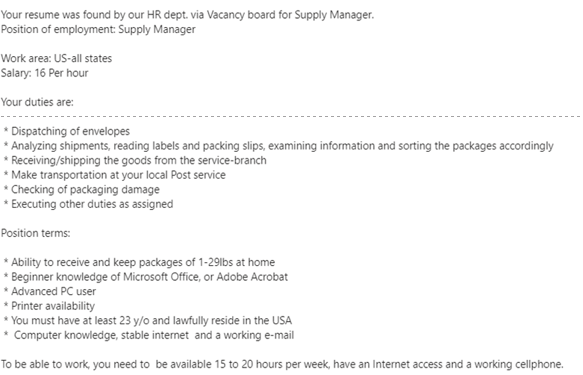Image resolution: width=583 pixels, height=375 pixels.
Task: Click the dashed separator line below duties heading
Action: pos(291,117)
